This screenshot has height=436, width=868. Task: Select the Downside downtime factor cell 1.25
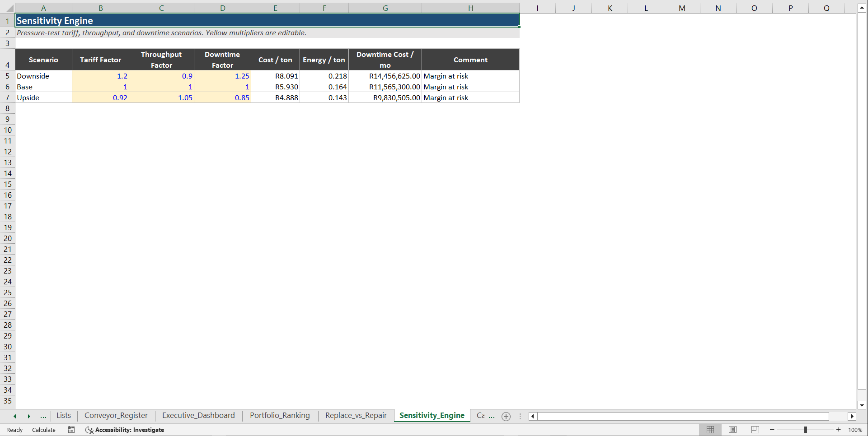coord(222,76)
